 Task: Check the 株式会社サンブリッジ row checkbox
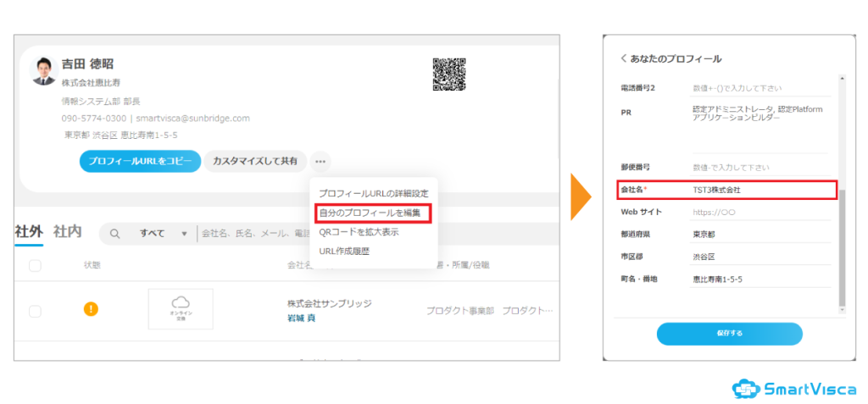click(x=35, y=312)
